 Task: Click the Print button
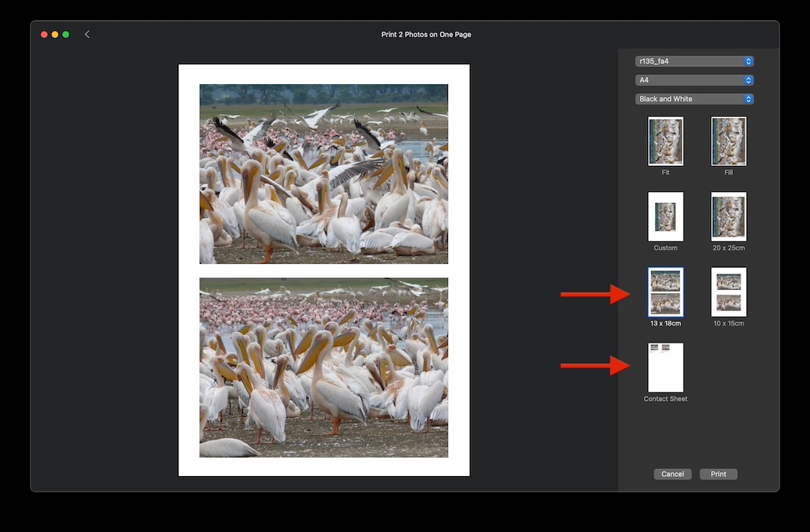pyautogui.click(x=718, y=475)
